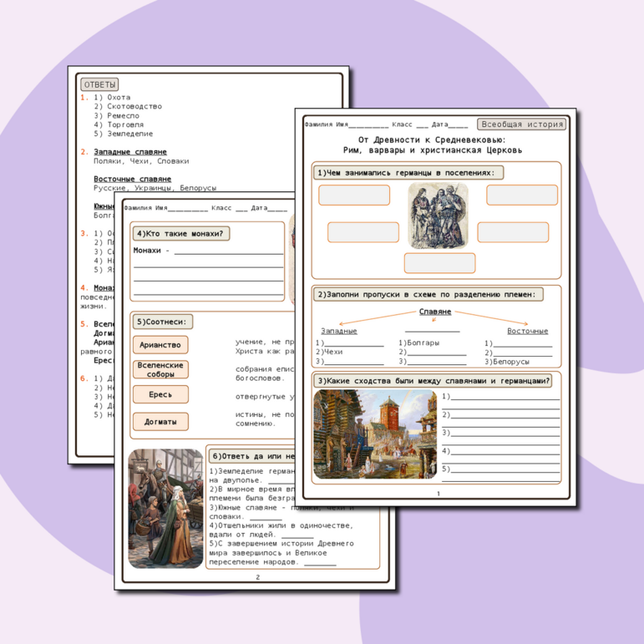Click the 'Соотнеси:' task header
This screenshot has width=644, height=644.
click(163, 322)
